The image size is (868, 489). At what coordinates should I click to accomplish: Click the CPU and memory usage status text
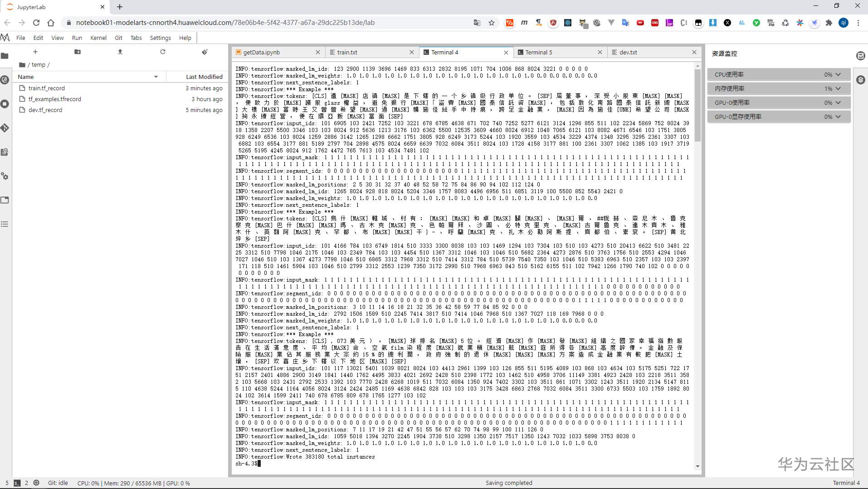coord(134,483)
